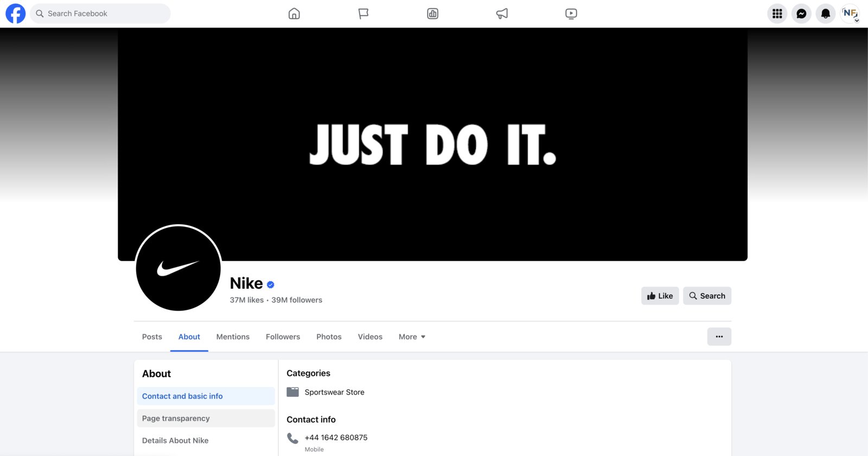Image resolution: width=868 pixels, height=456 pixels.
Task: Click the phone number +44 1642 680875
Action: [x=336, y=438]
